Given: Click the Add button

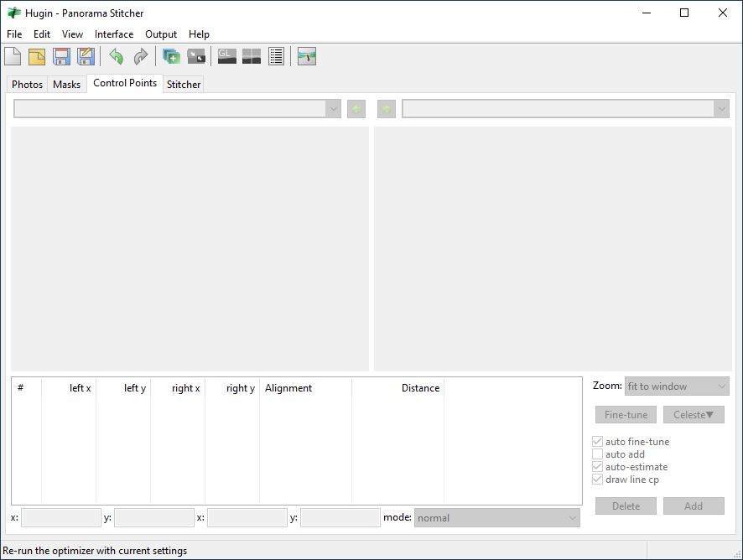Looking at the screenshot, I should coord(694,506).
